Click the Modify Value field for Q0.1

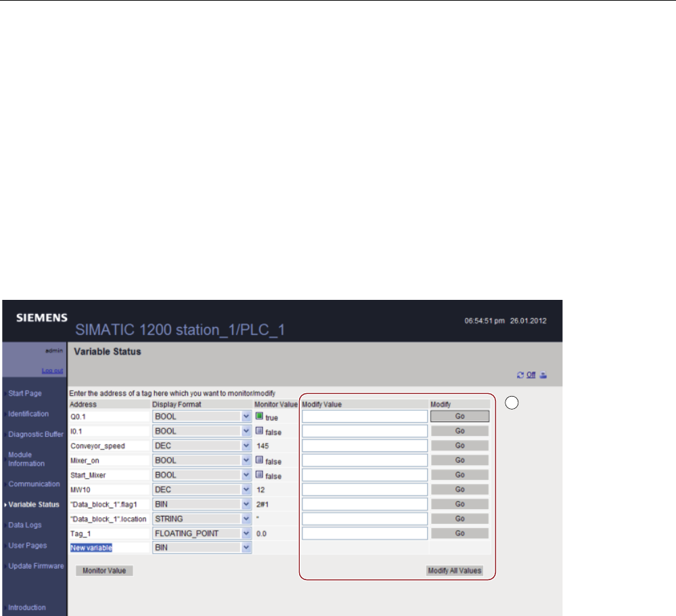coord(365,416)
